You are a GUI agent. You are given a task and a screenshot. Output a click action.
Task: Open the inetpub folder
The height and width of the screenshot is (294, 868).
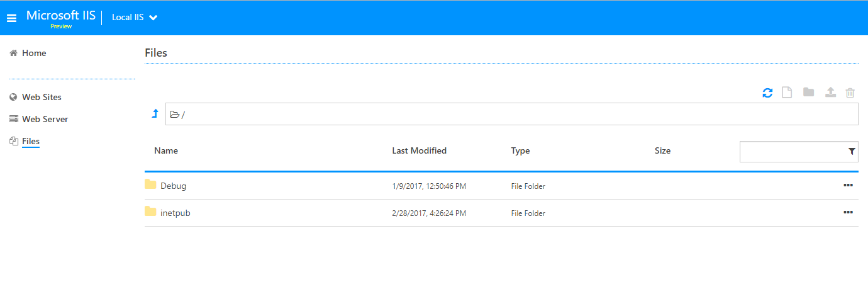pos(175,213)
